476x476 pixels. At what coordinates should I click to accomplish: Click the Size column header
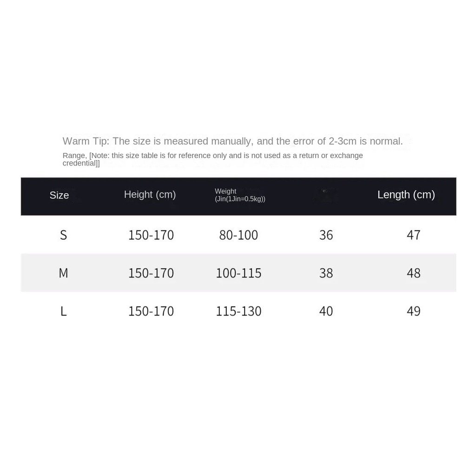point(59,195)
